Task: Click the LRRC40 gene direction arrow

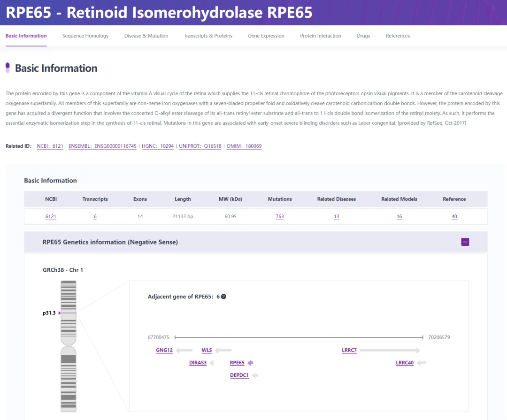Action: [x=421, y=363]
